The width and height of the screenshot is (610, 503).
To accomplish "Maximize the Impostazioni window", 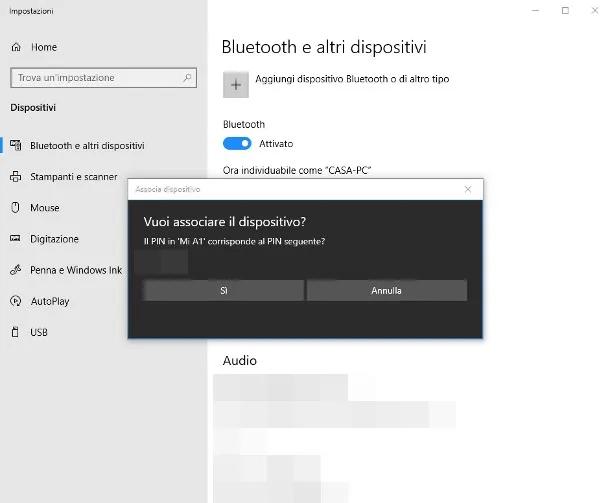I will [x=565, y=11].
